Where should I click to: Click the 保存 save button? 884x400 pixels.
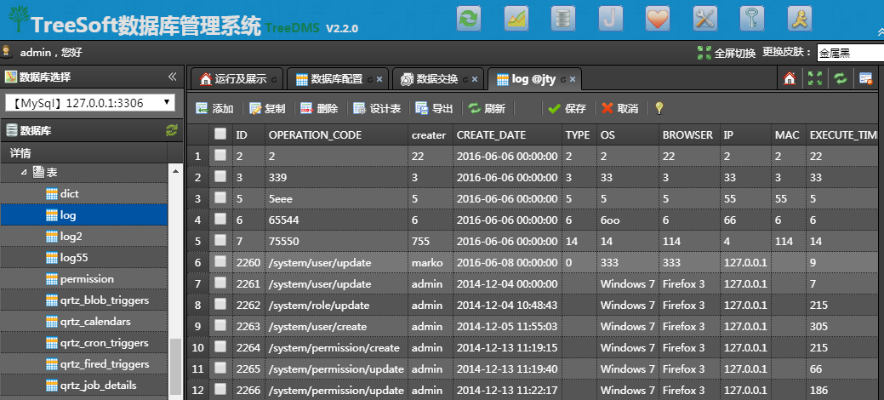(x=567, y=109)
